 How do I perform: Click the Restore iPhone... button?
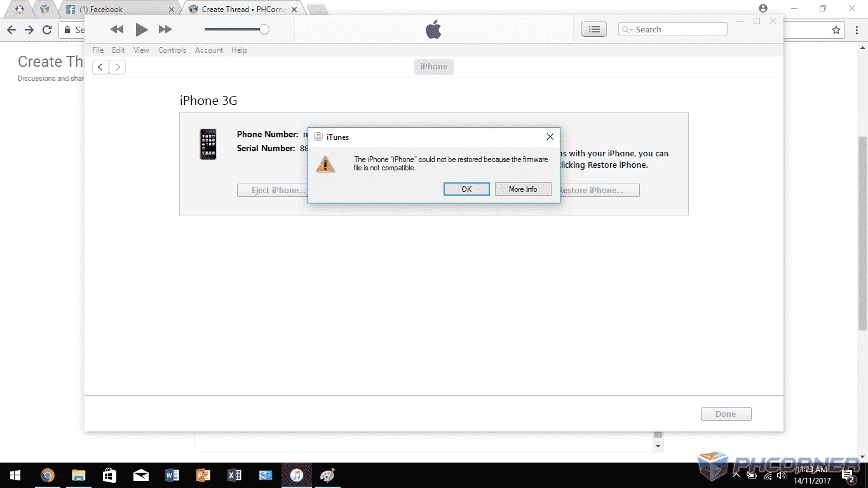point(599,191)
